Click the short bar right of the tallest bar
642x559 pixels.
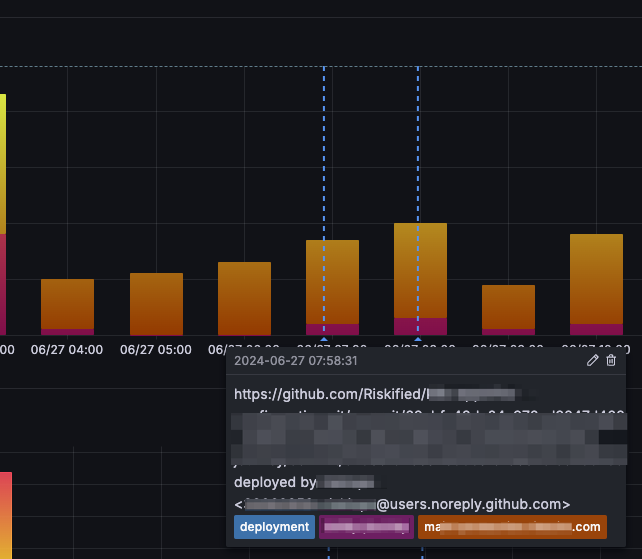click(509, 310)
